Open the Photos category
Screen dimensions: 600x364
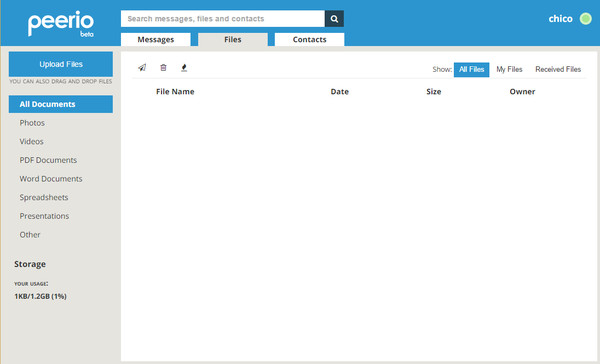pos(32,123)
